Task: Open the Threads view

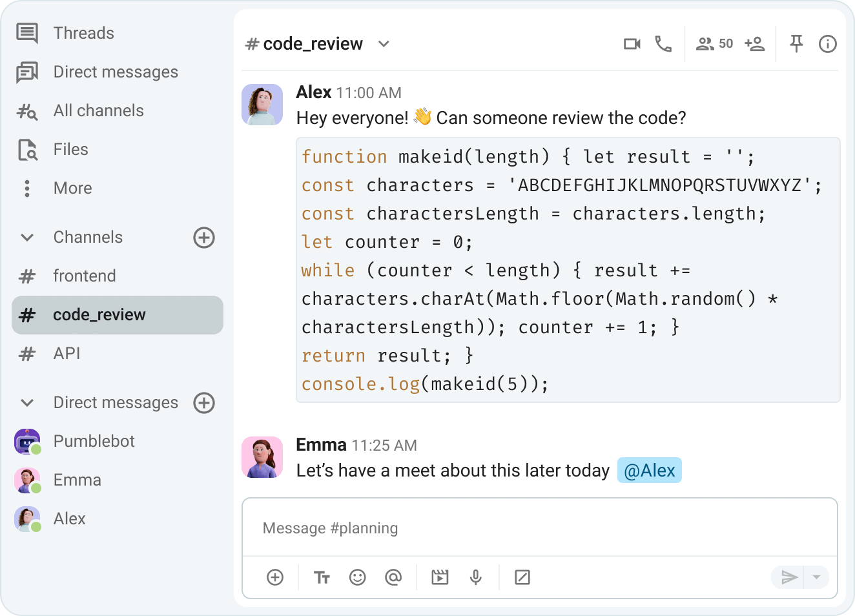Action: (83, 32)
